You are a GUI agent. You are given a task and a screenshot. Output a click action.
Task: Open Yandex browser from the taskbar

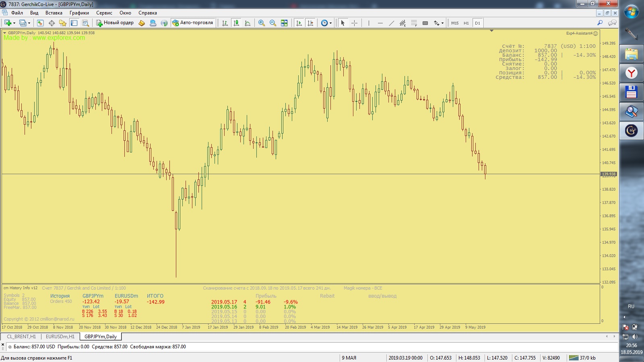coord(631,73)
